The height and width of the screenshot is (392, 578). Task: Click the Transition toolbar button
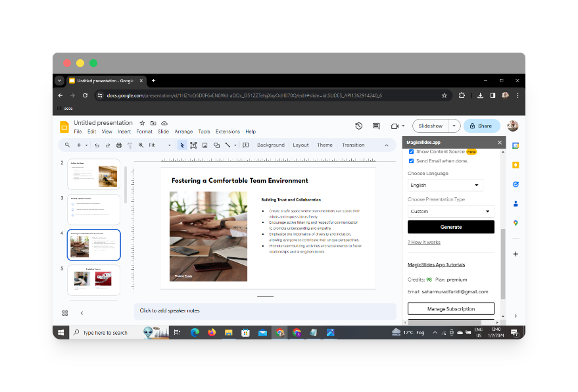click(x=353, y=145)
